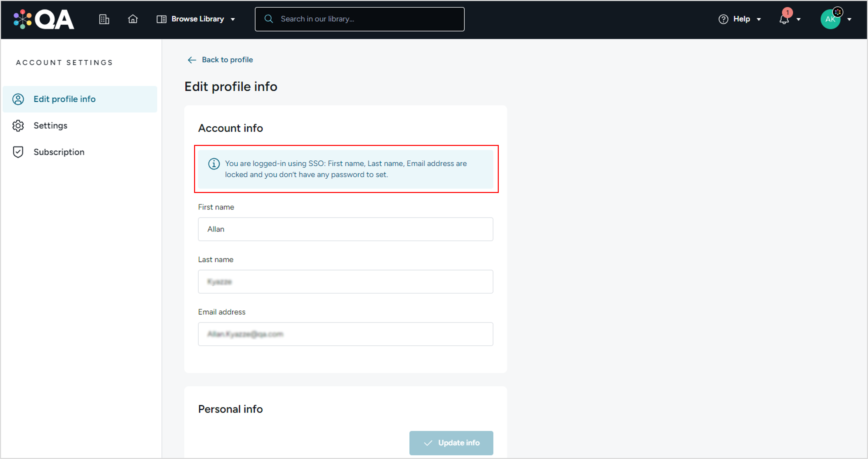This screenshot has width=868, height=459.
Task: Click the Account Settings heading
Action: tap(64, 63)
